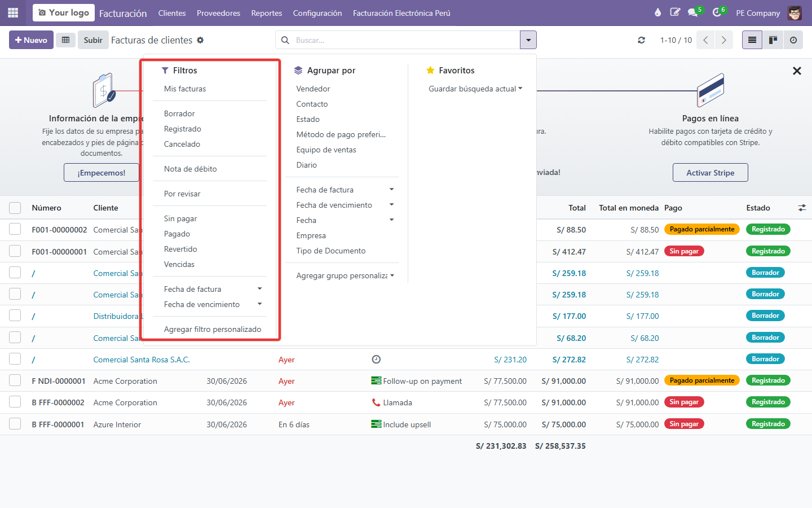Open the apps grid home menu
This screenshot has height=508, width=812.
[13, 12]
